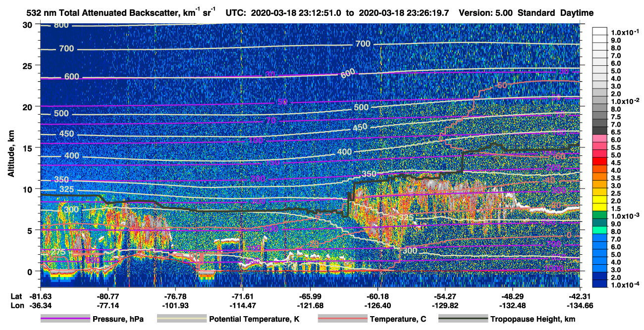Click latitude value -60.18

click(x=377, y=296)
